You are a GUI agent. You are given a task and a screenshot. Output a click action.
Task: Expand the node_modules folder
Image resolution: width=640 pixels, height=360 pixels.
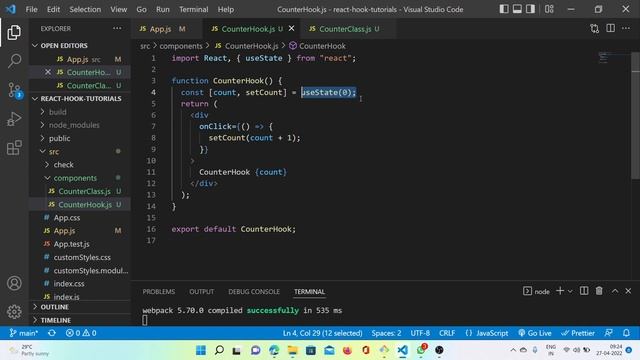pos(80,125)
